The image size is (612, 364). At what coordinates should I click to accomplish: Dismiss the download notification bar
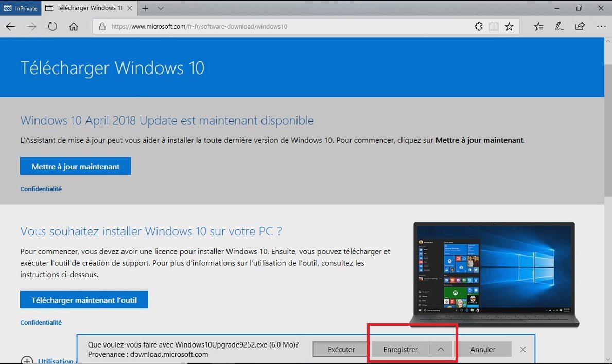(523, 350)
